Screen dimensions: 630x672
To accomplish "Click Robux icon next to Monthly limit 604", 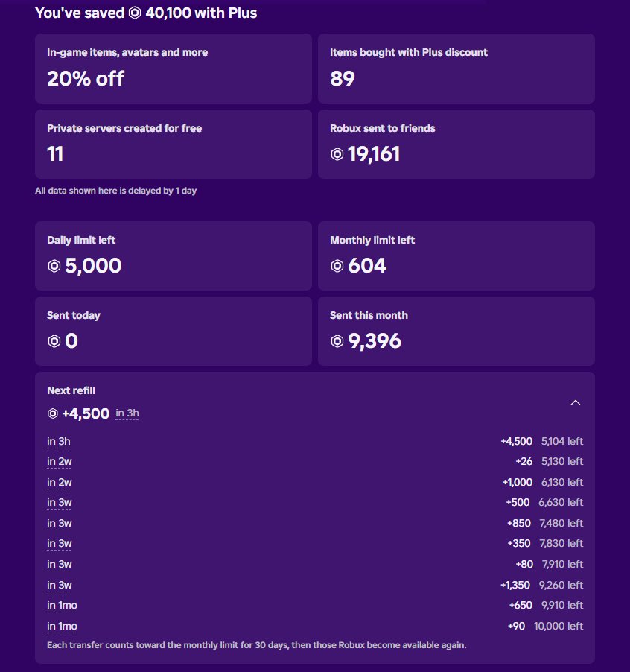I will [337, 266].
